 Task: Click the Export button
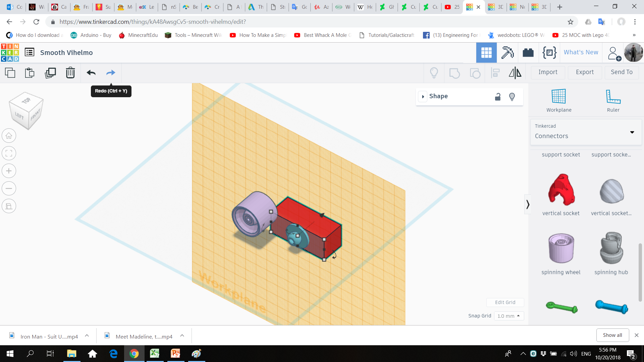(585, 72)
